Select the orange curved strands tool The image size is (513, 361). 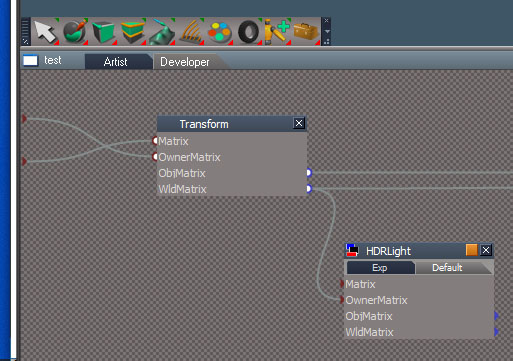point(191,32)
